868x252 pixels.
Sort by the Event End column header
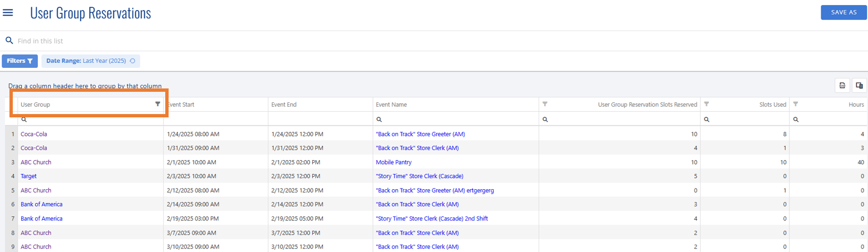point(285,105)
